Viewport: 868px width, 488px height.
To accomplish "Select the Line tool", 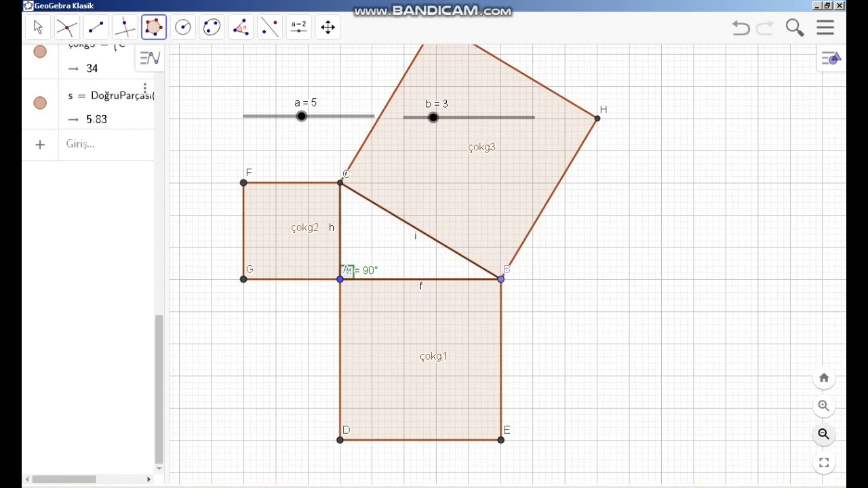I will (96, 28).
